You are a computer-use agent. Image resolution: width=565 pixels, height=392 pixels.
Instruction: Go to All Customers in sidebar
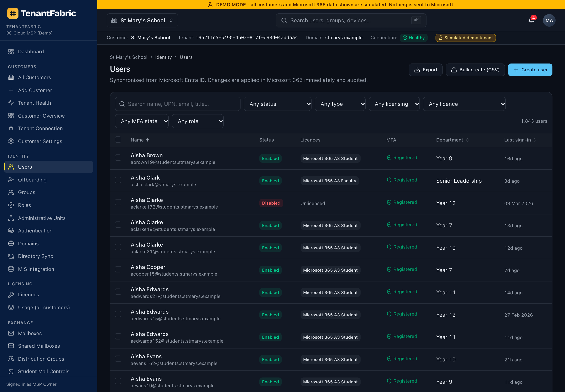coord(49,77)
